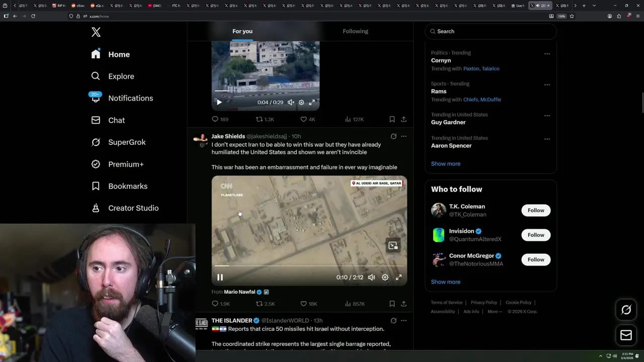The image size is (644, 362).
Task: Enter fullscreen on the top video
Action: (312, 102)
